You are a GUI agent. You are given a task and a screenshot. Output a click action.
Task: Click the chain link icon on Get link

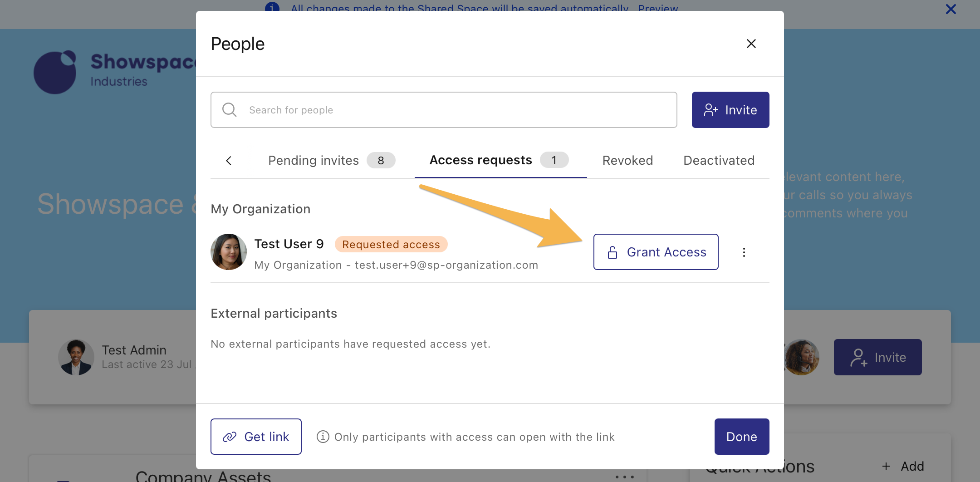[x=230, y=436]
